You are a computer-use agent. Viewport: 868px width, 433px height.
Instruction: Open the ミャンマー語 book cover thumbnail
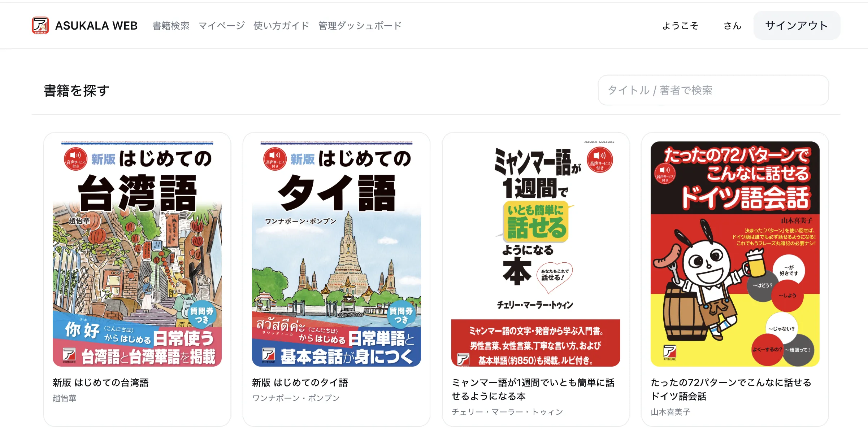click(536, 254)
